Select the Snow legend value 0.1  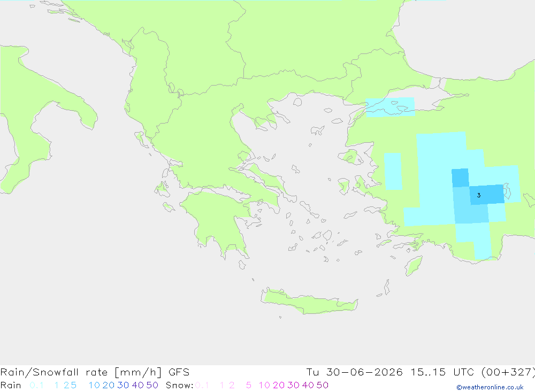point(202,385)
